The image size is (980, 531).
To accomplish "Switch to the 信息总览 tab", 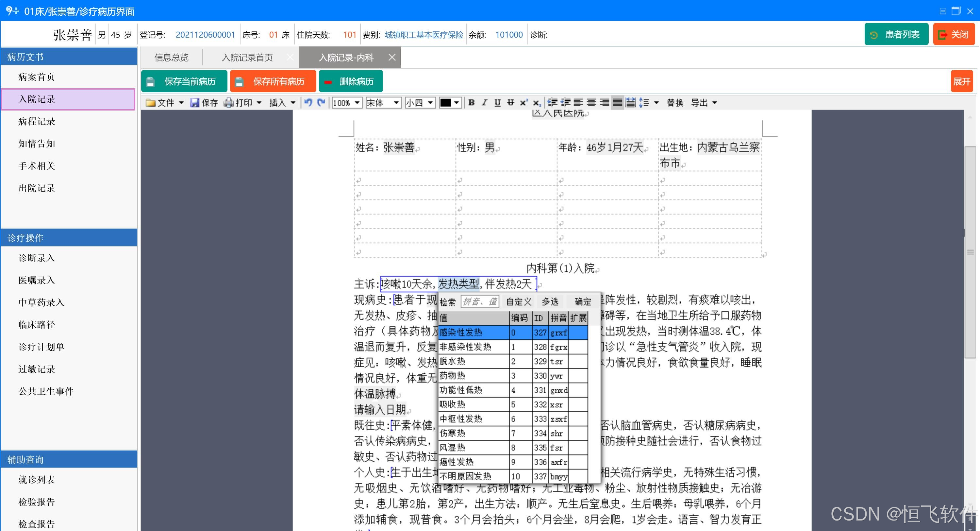I will click(x=171, y=58).
